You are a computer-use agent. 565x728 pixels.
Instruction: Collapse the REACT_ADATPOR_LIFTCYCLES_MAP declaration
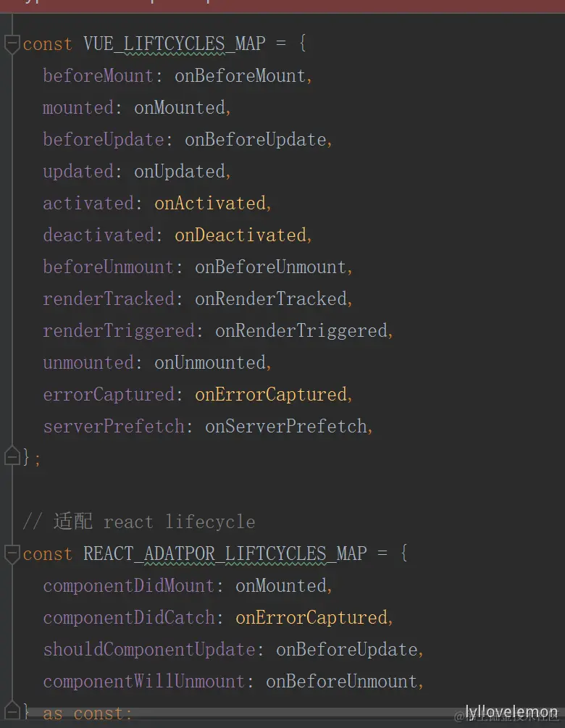coord(12,554)
